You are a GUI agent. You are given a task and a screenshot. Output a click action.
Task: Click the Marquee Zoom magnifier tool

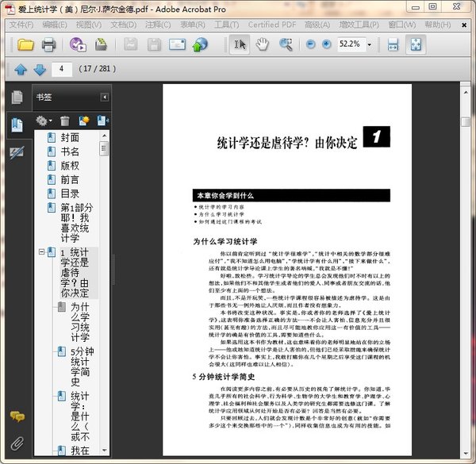click(x=285, y=44)
